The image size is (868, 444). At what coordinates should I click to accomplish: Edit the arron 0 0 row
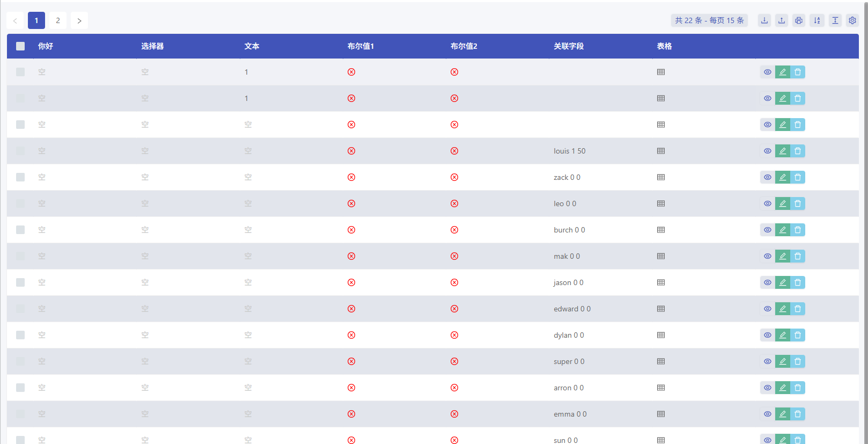[783, 388]
